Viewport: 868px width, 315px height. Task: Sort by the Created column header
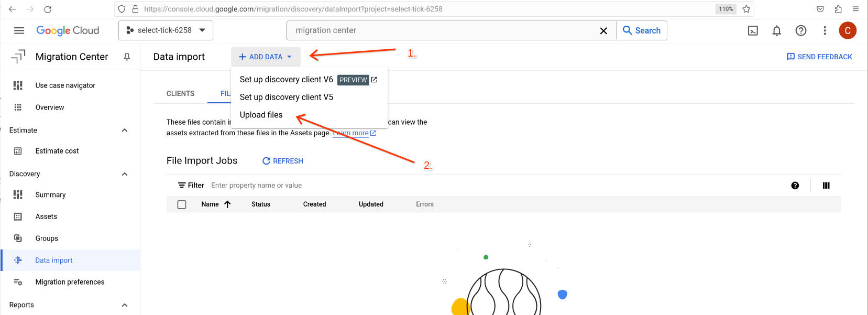tap(314, 204)
